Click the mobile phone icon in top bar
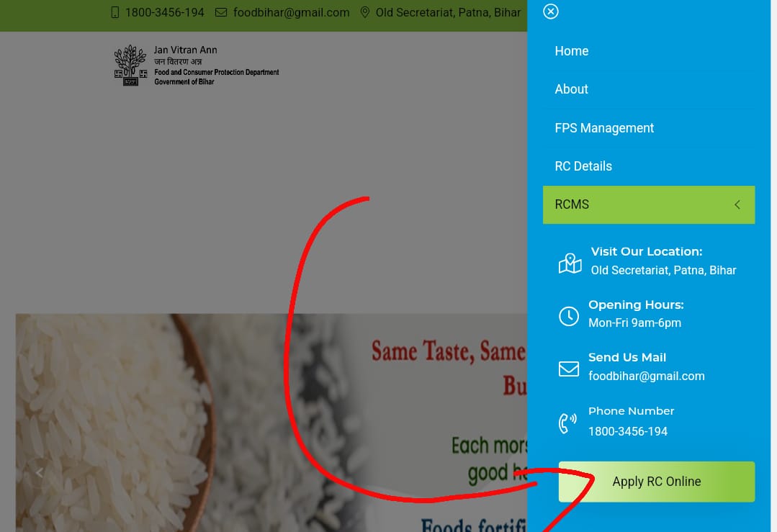Viewport: 777px width, 532px height. pos(115,12)
